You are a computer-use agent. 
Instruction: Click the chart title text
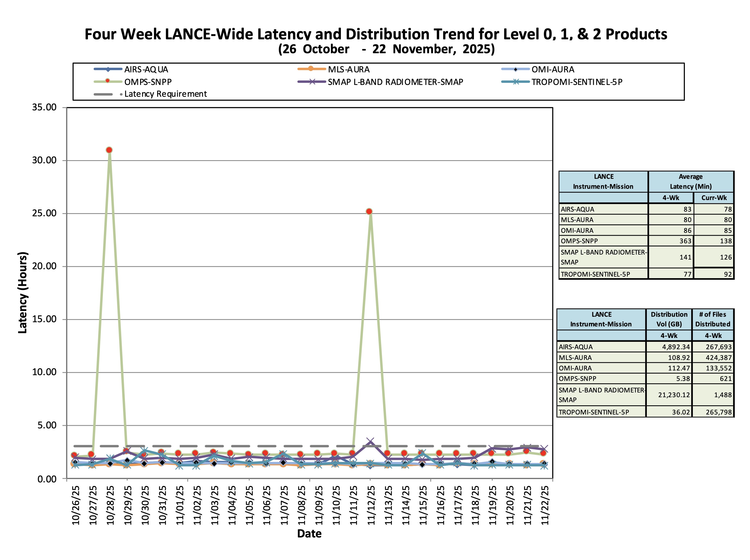pyautogui.click(x=376, y=34)
